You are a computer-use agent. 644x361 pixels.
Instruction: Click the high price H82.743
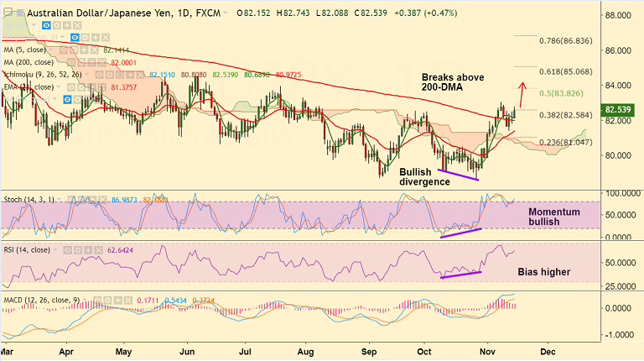(x=293, y=13)
